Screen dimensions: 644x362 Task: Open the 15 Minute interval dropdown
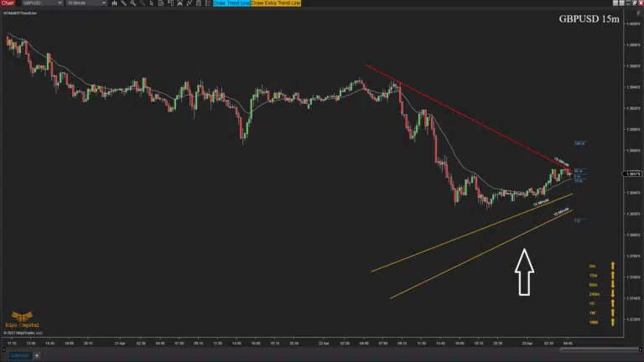click(x=86, y=3)
